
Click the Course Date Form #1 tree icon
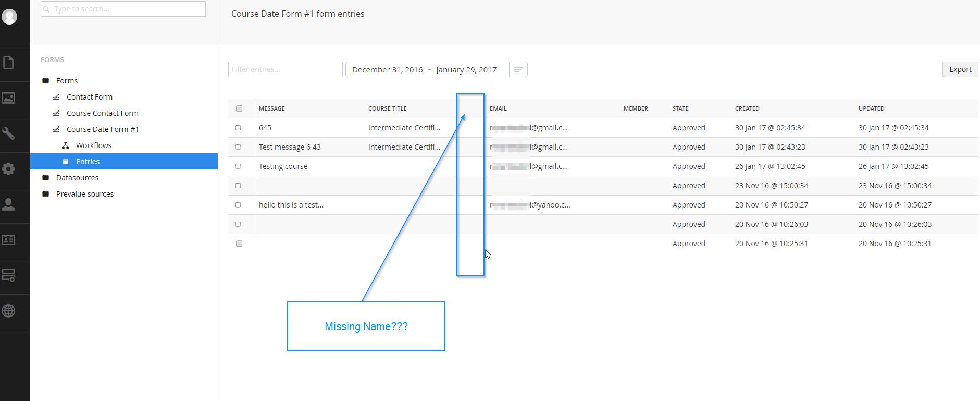pos(56,129)
